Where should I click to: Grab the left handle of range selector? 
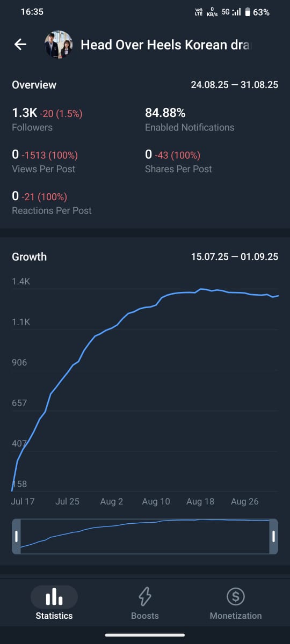tap(16, 536)
